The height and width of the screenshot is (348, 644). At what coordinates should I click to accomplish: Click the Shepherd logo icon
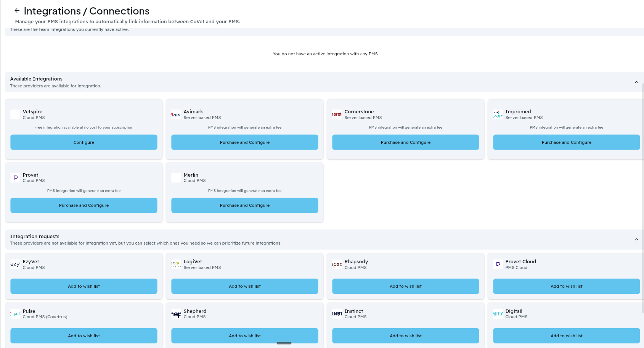[176, 314]
